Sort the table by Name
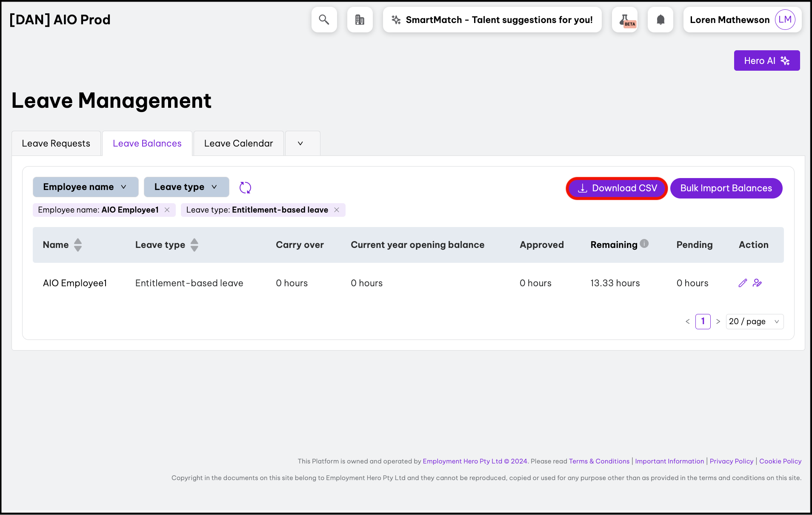Viewport: 812px width, 515px height. 78,245
